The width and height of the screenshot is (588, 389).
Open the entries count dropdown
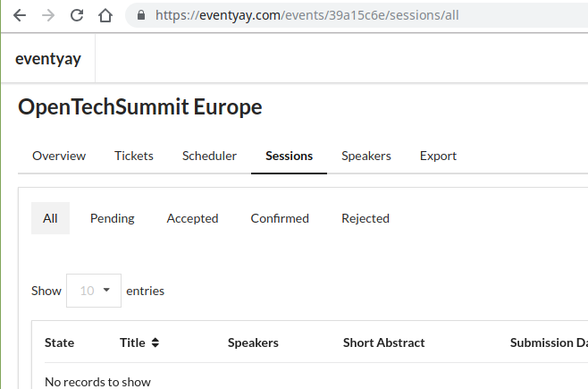point(94,291)
